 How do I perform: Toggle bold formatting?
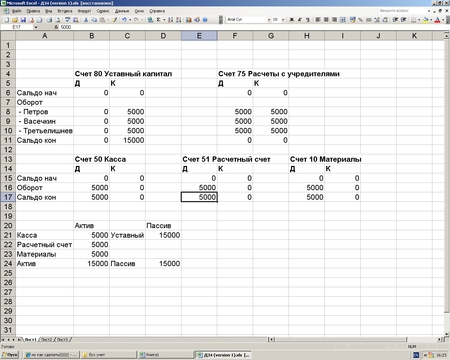(x=292, y=20)
